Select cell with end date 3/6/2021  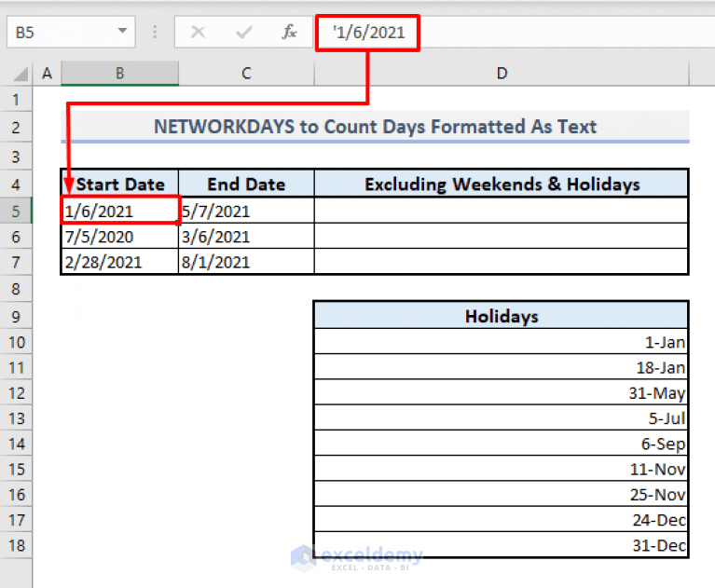pyautogui.click(x=246, y=236)
